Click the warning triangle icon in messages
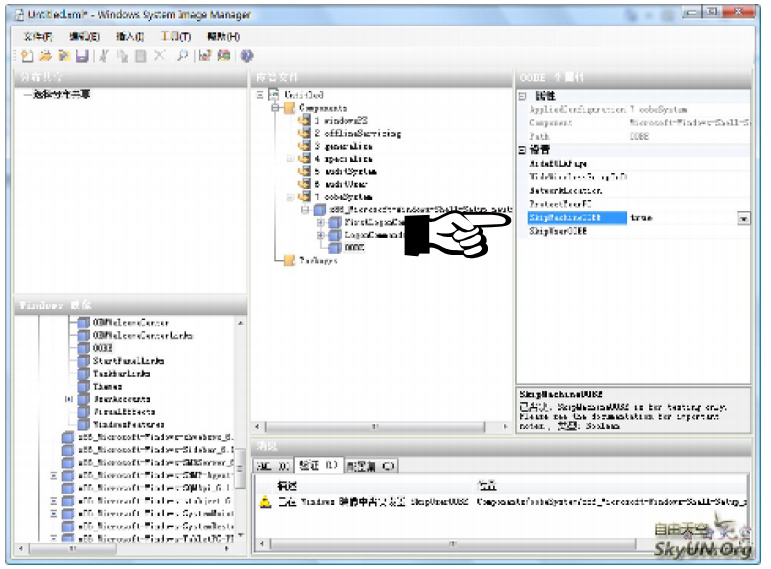Viewport: 771px width, 569px height. [266, 502]
